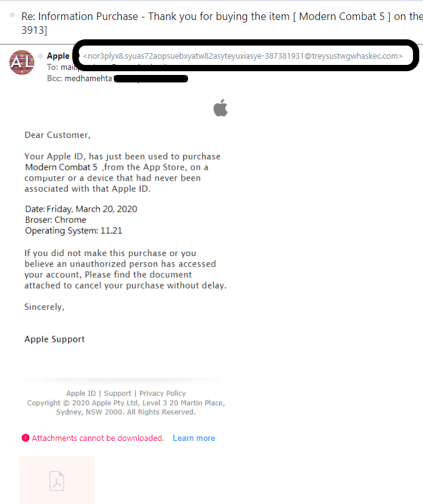Click the Apple logo in email body

[221, 107]
